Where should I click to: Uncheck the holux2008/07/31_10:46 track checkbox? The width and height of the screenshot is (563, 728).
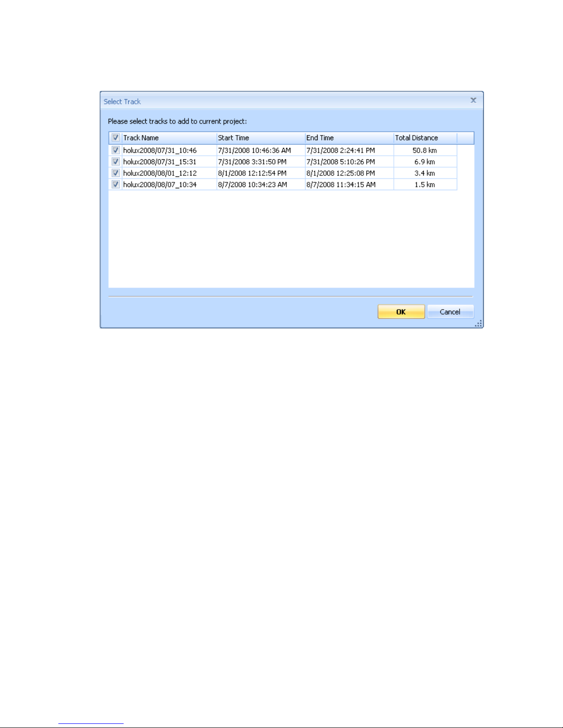click(x=116, y=150)
